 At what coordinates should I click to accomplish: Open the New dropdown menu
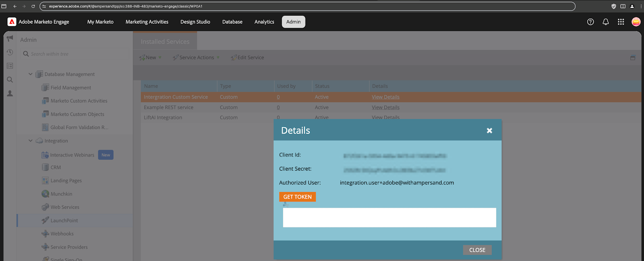pyautogui.click(x=150, y=58)
